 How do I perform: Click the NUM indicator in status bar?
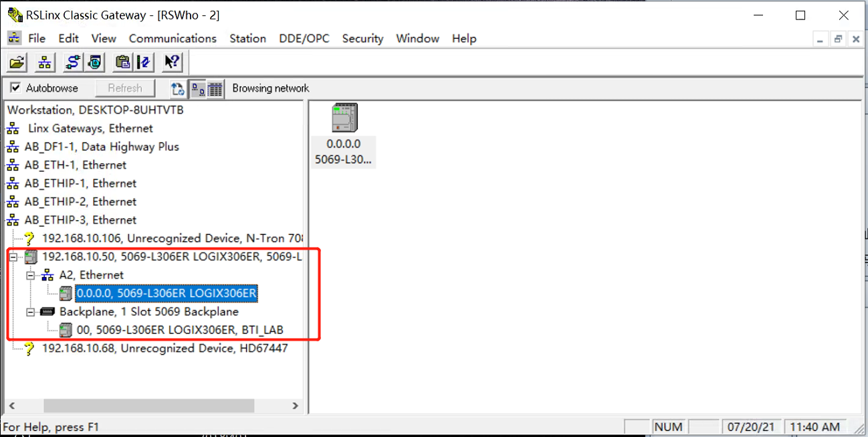(668, 427)
